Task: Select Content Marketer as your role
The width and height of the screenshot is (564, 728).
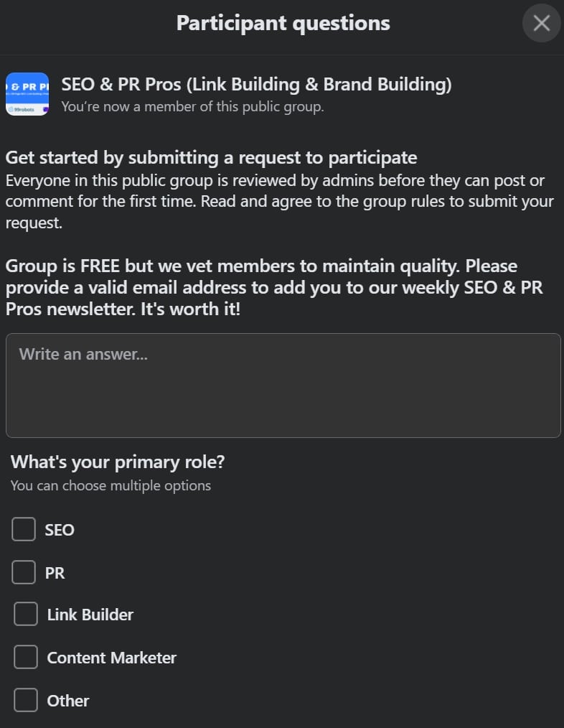Action: (25, 657)
